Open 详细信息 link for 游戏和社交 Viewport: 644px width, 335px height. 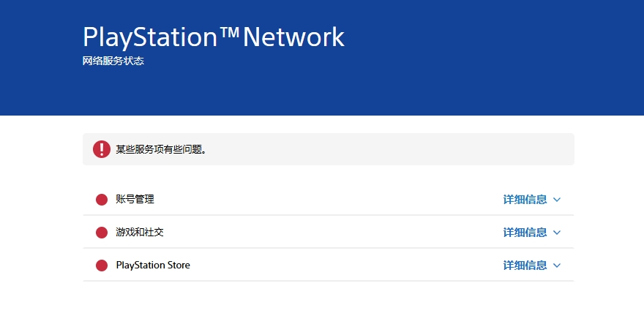pos(525,233)
